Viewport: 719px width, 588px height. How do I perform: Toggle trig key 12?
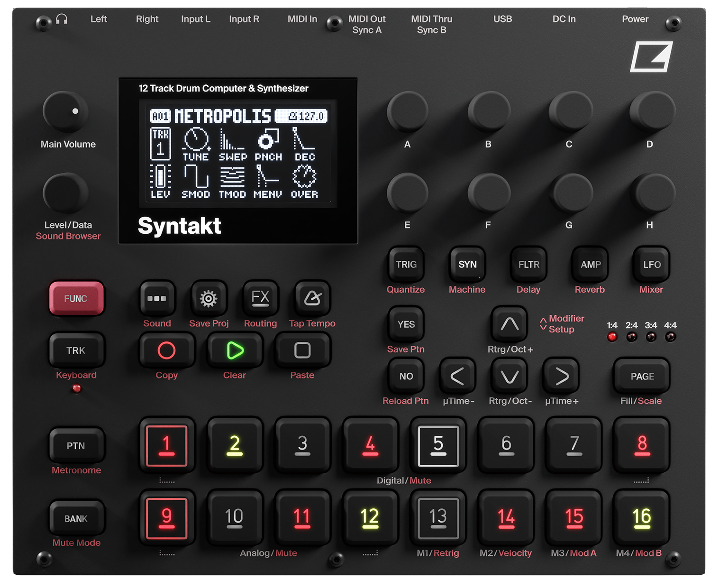pos(370,518)
